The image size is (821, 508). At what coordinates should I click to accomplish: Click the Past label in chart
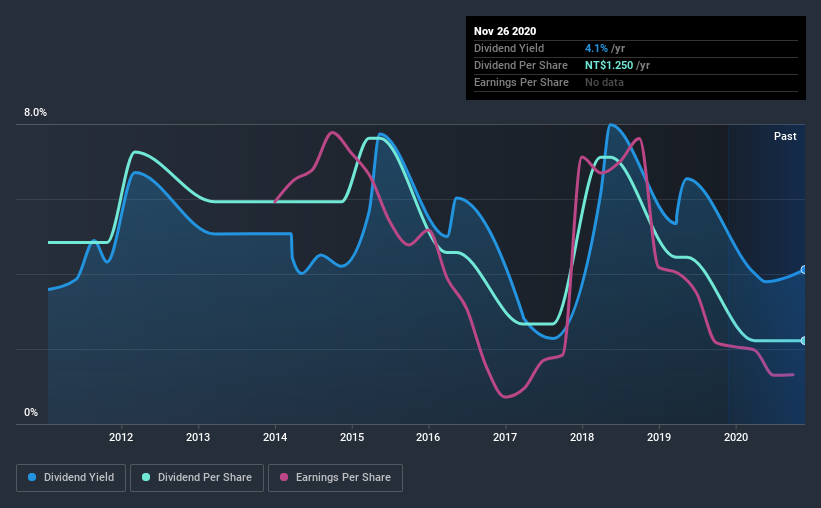[785, 136]
